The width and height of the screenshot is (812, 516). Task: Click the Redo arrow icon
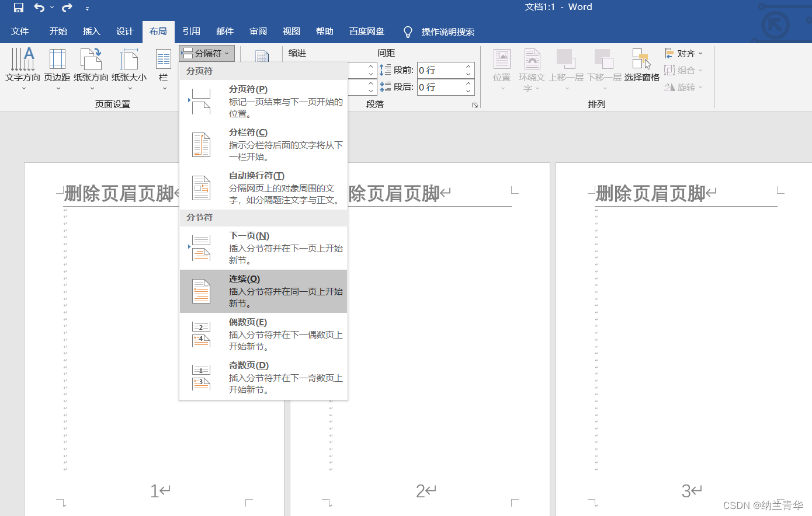tap(67, 8)
